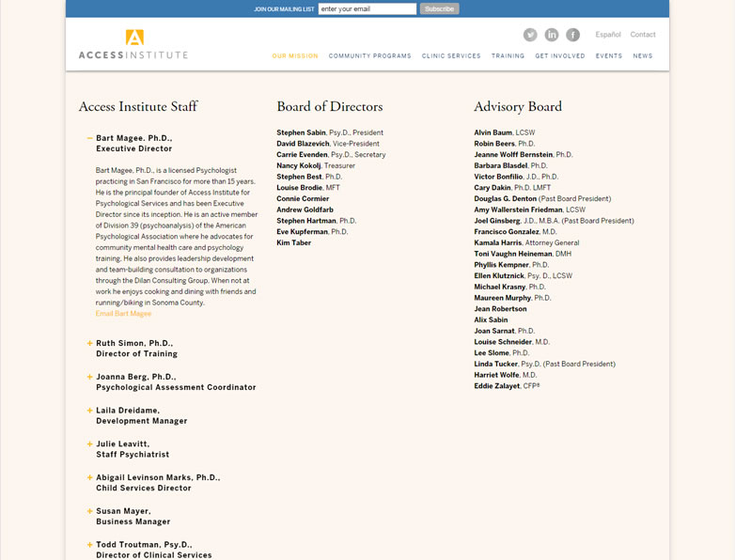The height and width of the screenshot is (560, 735).
Task: Go to Clinic Services menu
Action: click(451, 56)
